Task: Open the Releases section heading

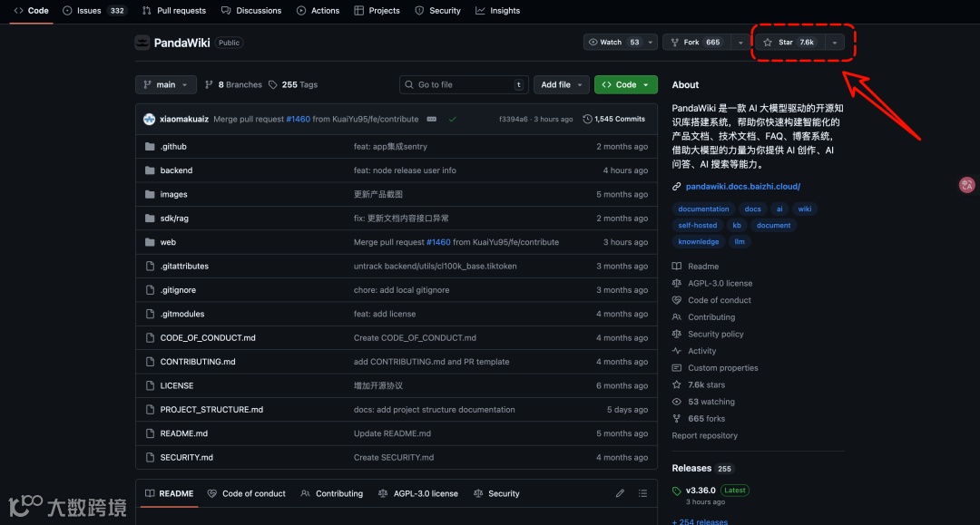Action: tap(691, 468)
